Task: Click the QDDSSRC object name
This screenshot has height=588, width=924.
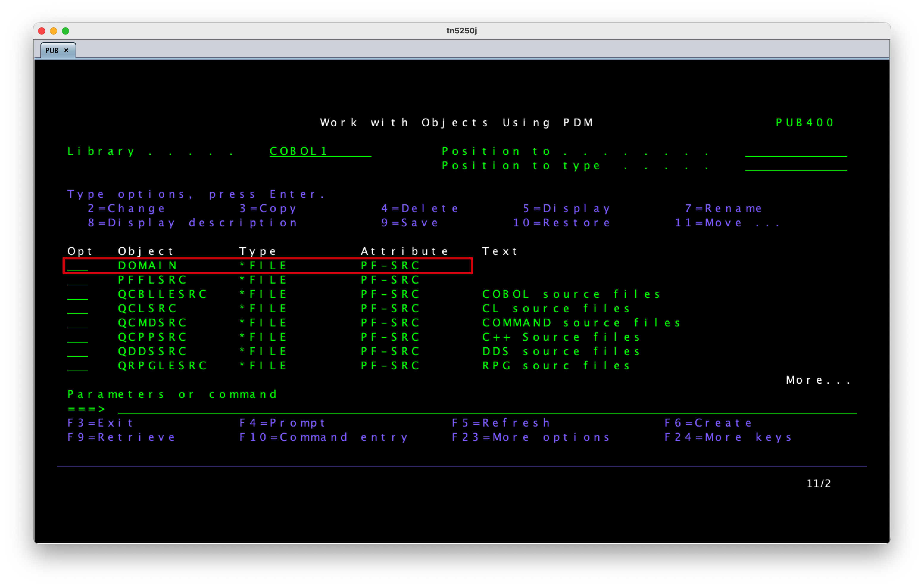Action: coord(152,351)
